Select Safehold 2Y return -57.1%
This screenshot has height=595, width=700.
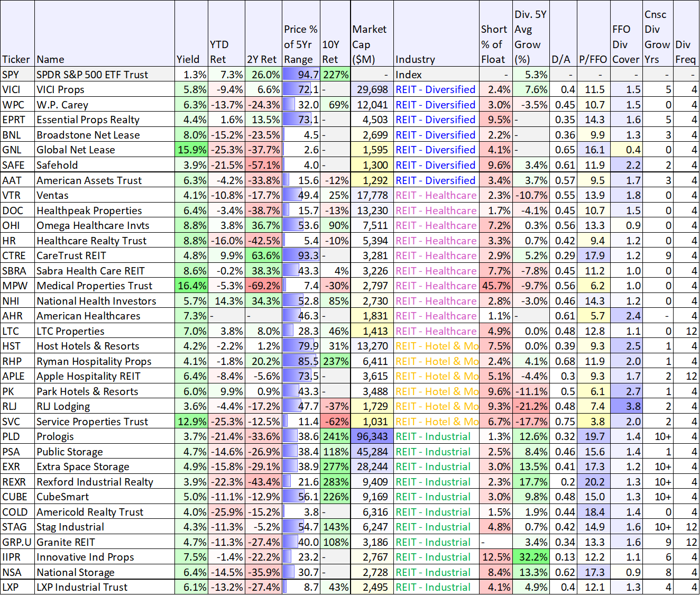pos(263,165)
